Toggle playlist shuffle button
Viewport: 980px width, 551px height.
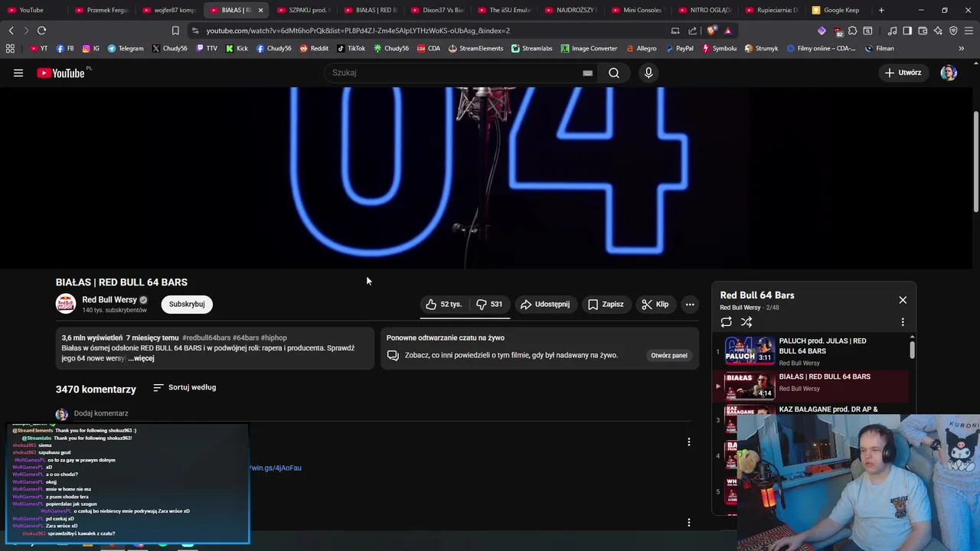coord(746,322)
